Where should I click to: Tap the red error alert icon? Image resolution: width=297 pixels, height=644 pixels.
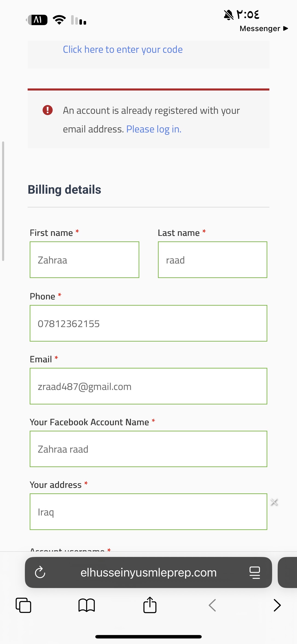tap(47, 110)
